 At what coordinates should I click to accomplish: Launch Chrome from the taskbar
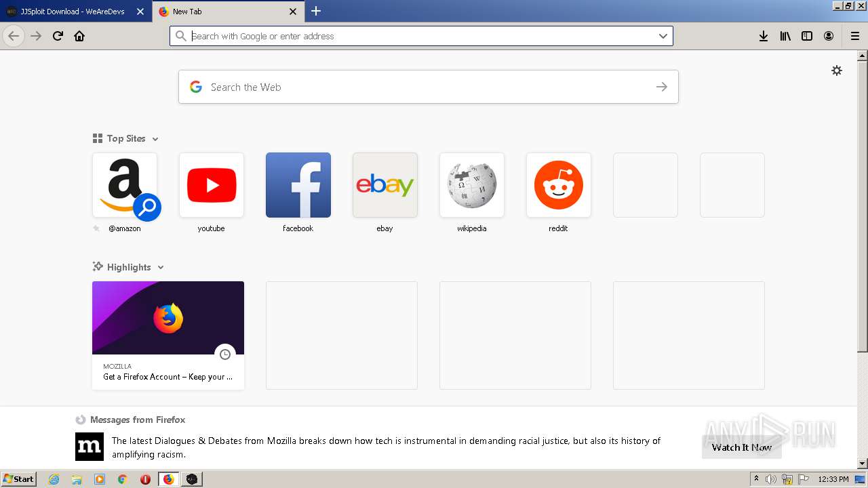(x=123, y=479)
